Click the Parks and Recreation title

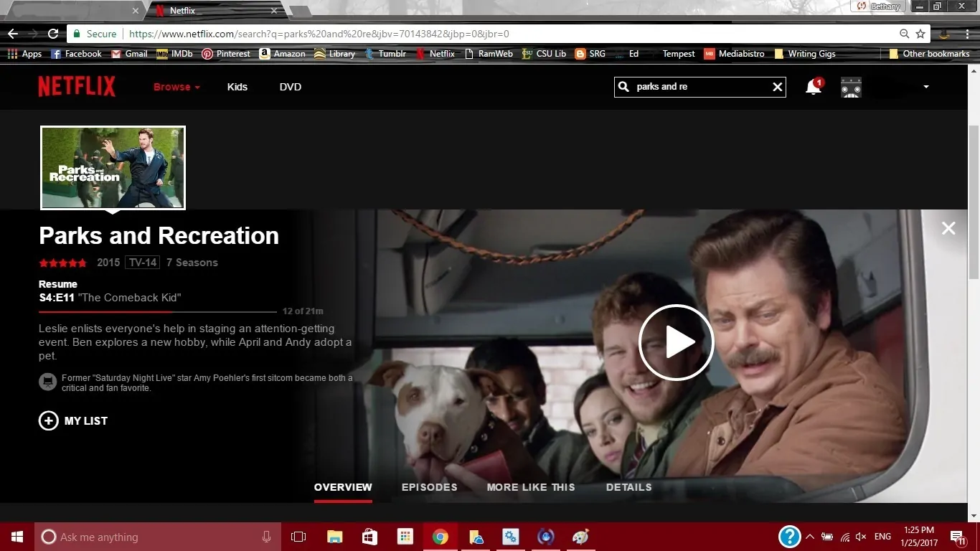point(159,236)
